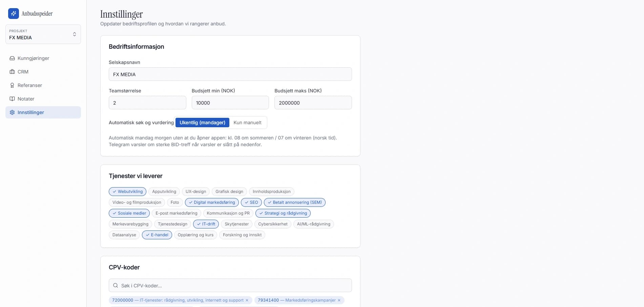This screenshot has height=307, width=644.
Task: Enable Kommunikasjon og PR chip
Action: click(x=228, y=213)
